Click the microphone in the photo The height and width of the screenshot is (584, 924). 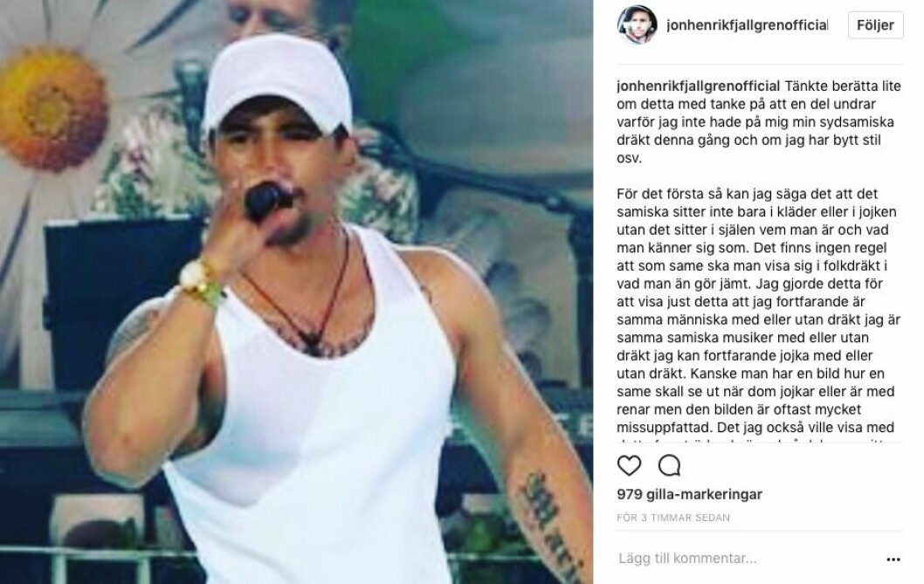pos(268,201)
